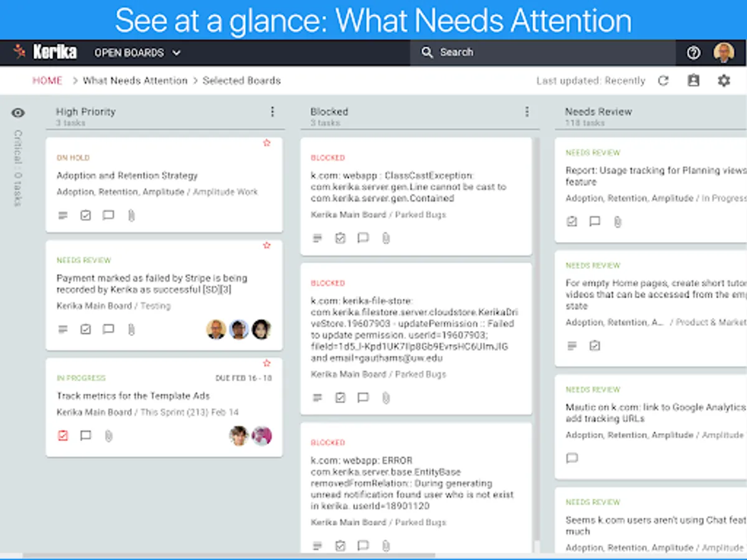The width and height of the screenshot is (747, 560).
Task: Click the Needs Review column title
Action: 598,111
